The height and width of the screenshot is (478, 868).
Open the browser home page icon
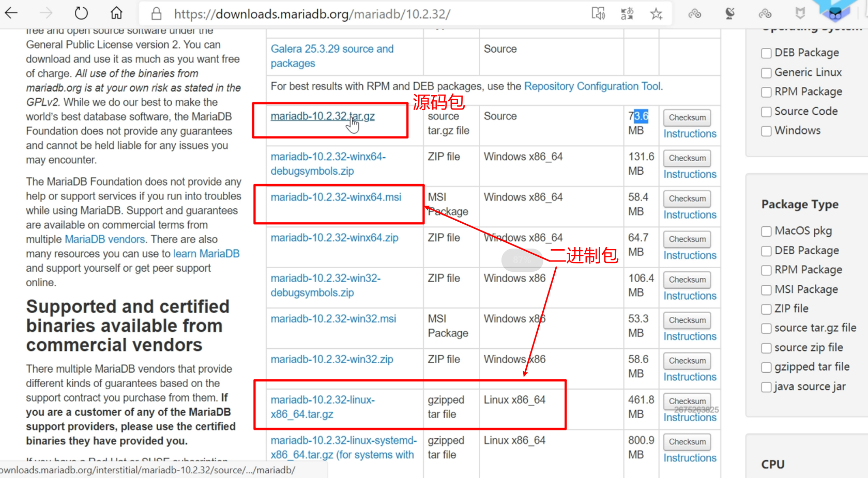pyautogui.click(x=117, y=13)
